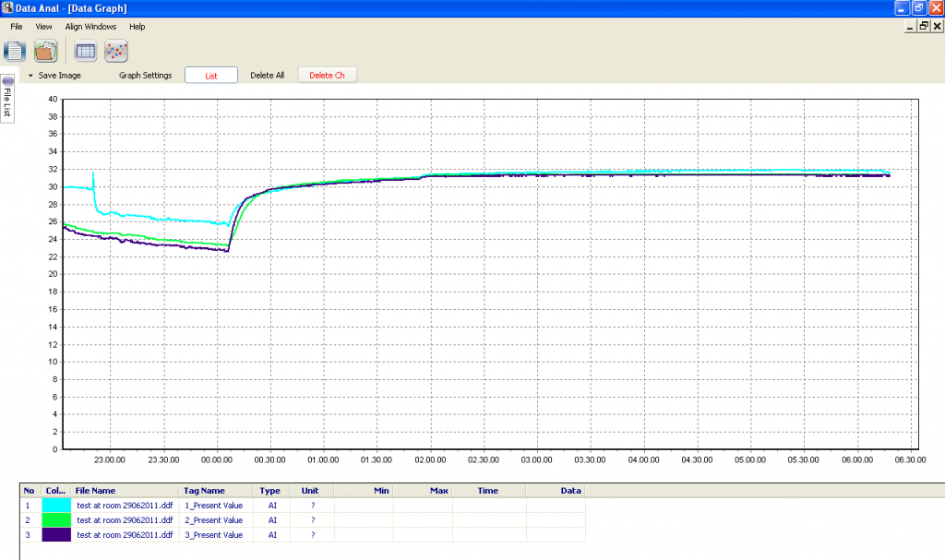
Task: Click the file name in row 1
Action: pyautogui.click(x=125, y=506)
